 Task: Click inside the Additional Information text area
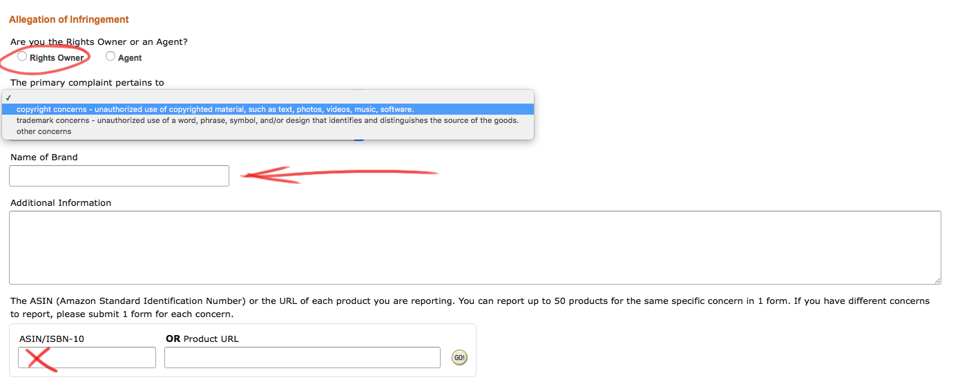pos(475,247)
